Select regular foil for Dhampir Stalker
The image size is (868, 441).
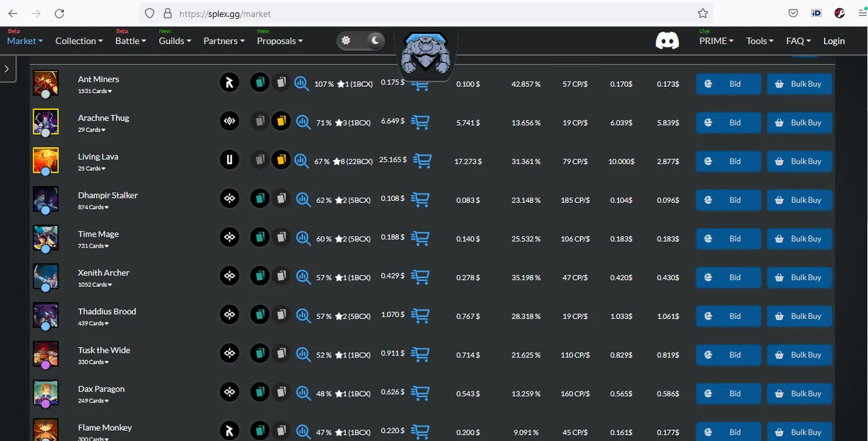point(259,199)
